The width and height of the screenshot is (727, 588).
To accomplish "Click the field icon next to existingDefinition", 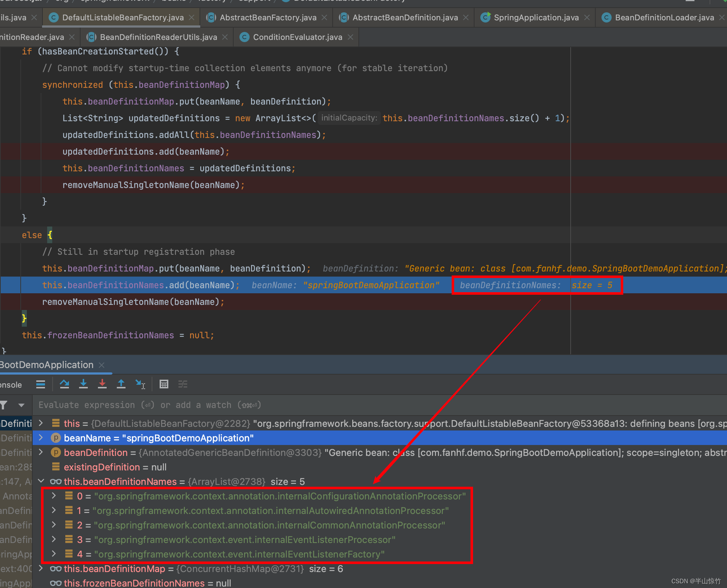I will (56, 467).
